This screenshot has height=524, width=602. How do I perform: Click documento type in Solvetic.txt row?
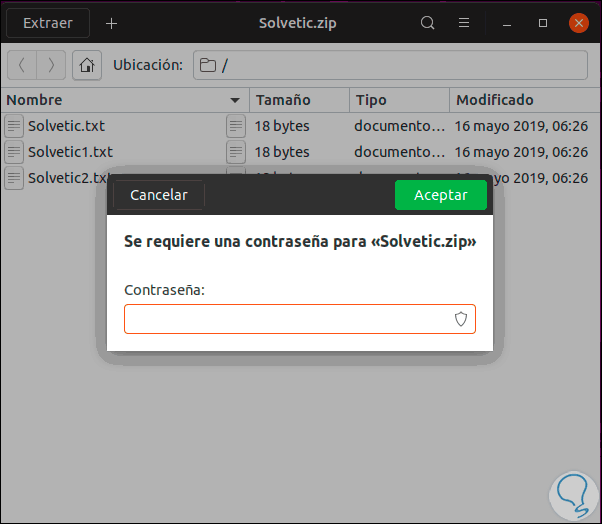[x=400, y=126]
